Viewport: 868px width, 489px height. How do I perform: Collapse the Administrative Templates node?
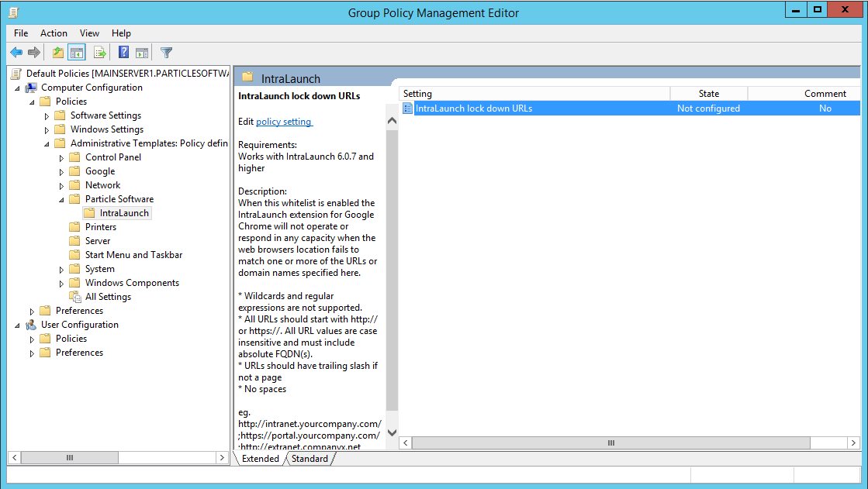(47, 144)
